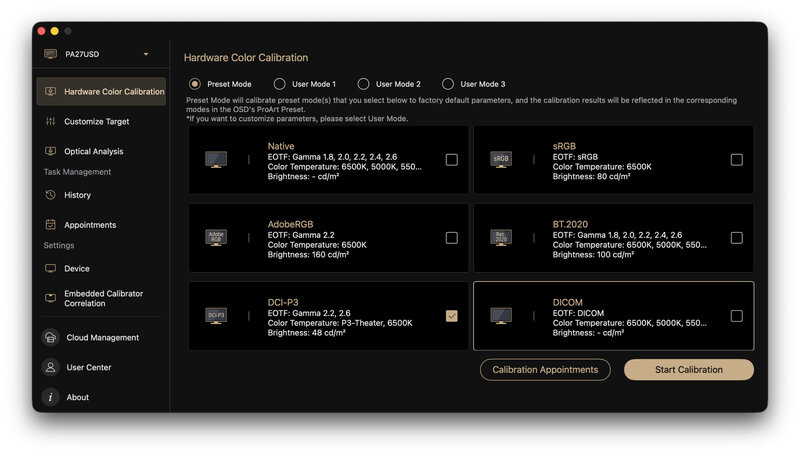The width and height of the screenshot is (800, 455).
Task: Click the DCI-P3 preset monitor icon
Action: coord(216,316)
